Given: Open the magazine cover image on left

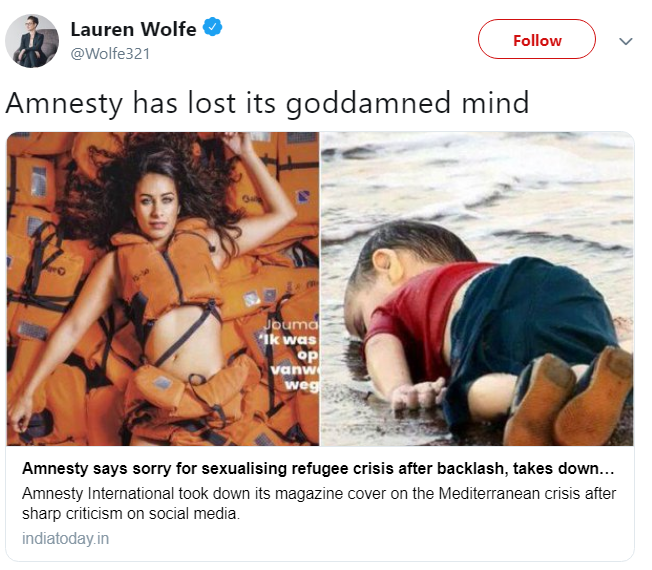Looking at the screenshot, I should (x=163, y=289).
